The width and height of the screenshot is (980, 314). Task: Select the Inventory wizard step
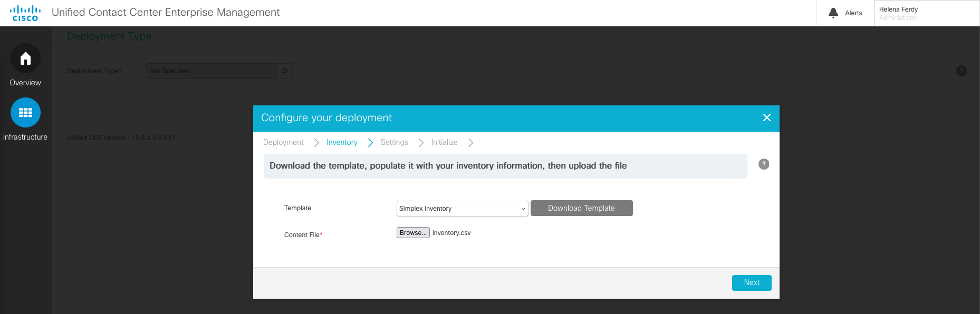click(x=342, y=142)
